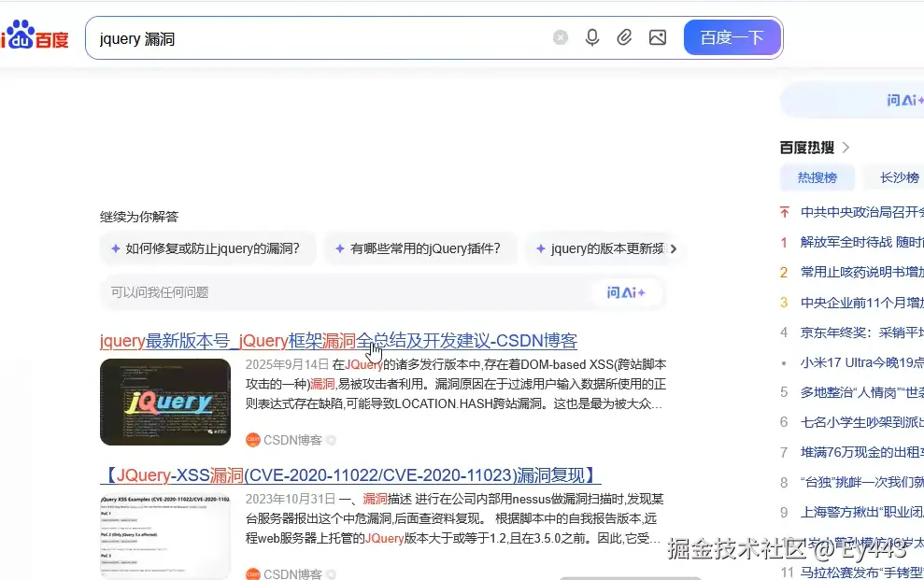Expand 百度热搜 with arrow chevron
Screen dimensions: 924x580
coord(846,148)
